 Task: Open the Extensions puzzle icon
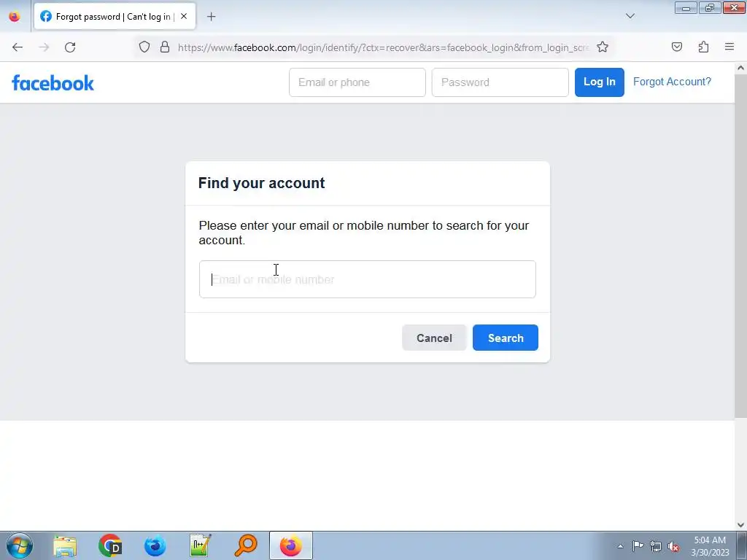703,47
